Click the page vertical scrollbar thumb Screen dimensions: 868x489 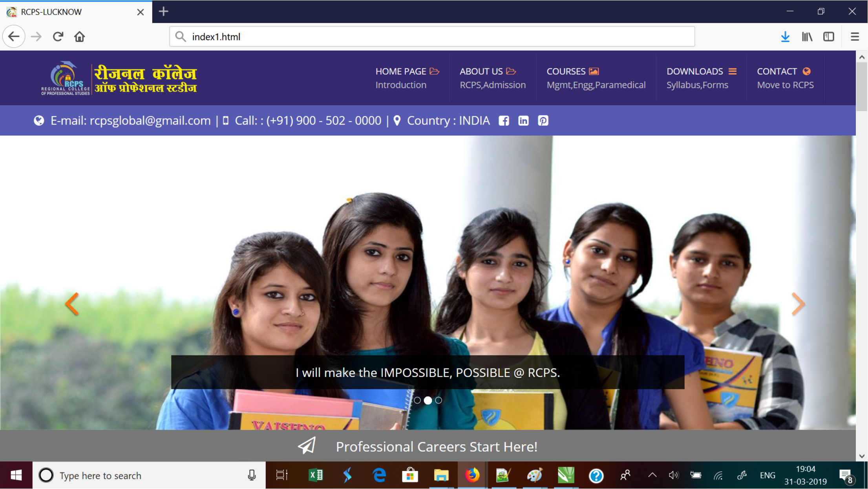pos(862,86)
